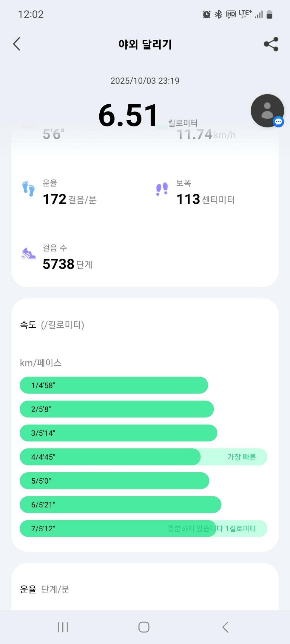This screenshot has height=644, width=290.
Task: Tap the 속도 (/킬로미터) section header
Action: point(52,325)
